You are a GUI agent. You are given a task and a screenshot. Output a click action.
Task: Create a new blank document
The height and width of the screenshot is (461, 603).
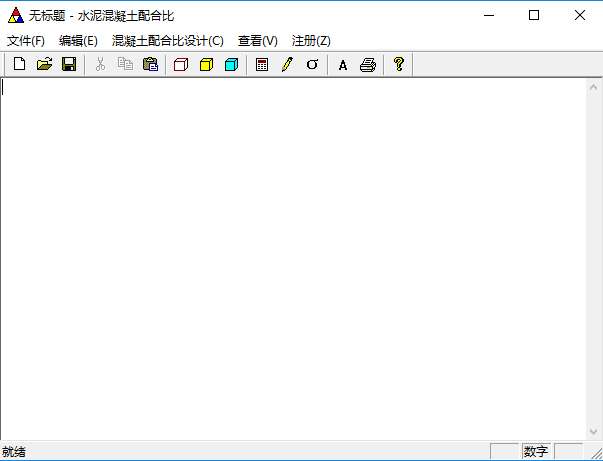(20, 64)
